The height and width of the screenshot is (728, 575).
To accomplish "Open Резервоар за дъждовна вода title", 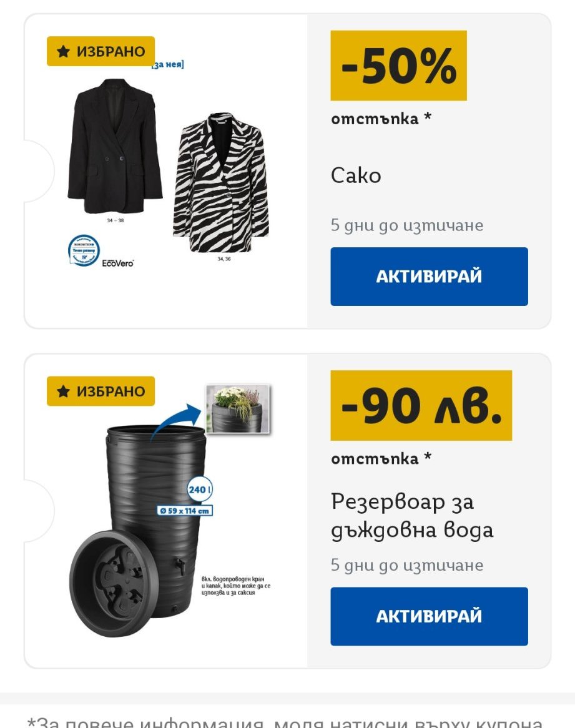I will tap(411, 515).
